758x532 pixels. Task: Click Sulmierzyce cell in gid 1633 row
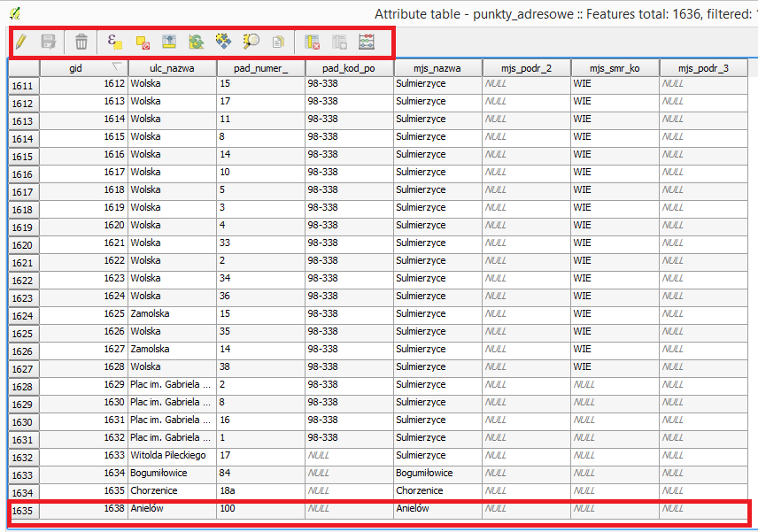pos(438,455)
